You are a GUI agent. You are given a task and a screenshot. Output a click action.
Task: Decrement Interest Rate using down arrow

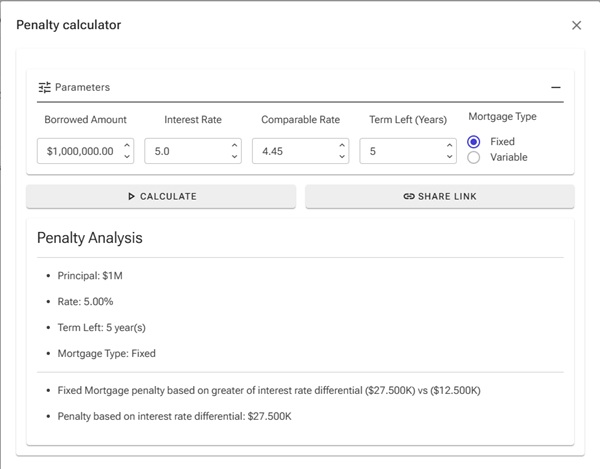click(234, 157)
